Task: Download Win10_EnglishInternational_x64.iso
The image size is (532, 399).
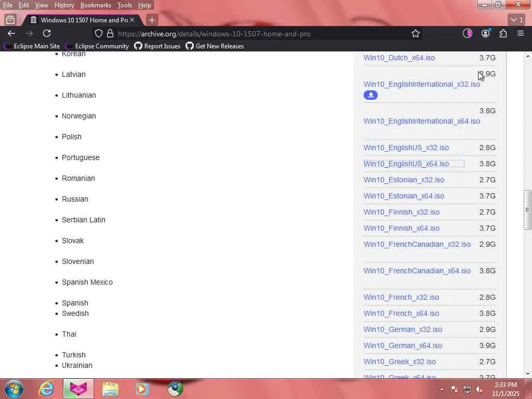Action: click(422, 121)
